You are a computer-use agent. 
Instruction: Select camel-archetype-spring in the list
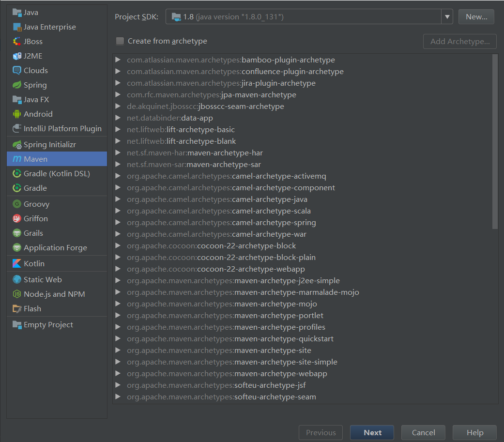(221, 222)
